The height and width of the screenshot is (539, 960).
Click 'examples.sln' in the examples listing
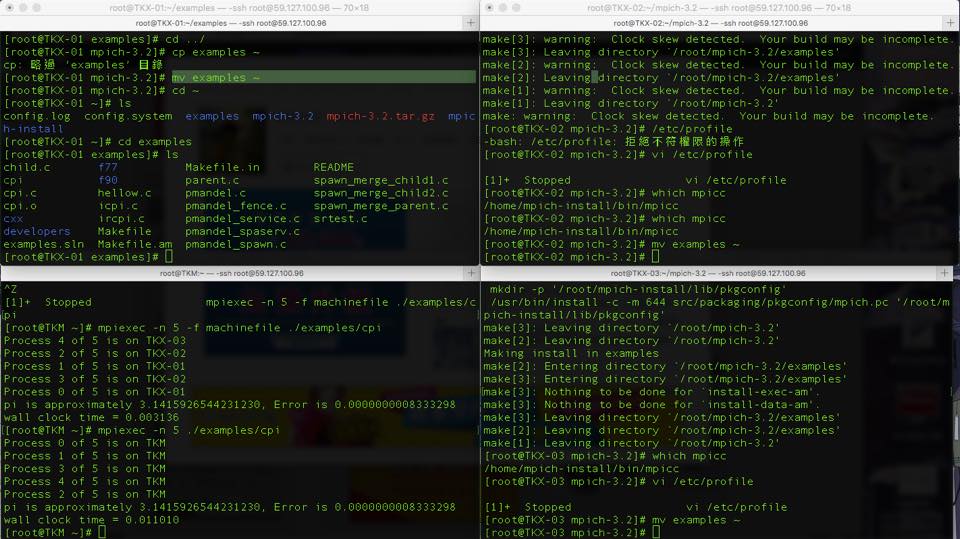tap(43, 244)
